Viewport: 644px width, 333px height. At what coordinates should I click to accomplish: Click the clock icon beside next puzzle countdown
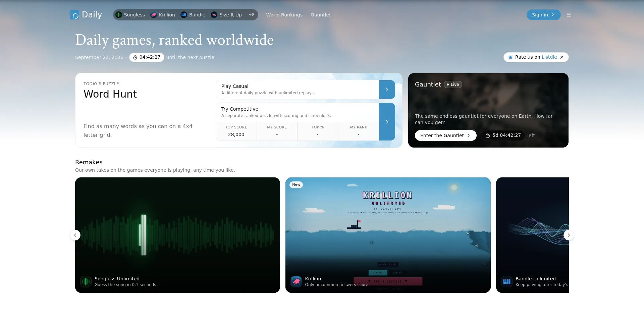(x=135, y=57)
